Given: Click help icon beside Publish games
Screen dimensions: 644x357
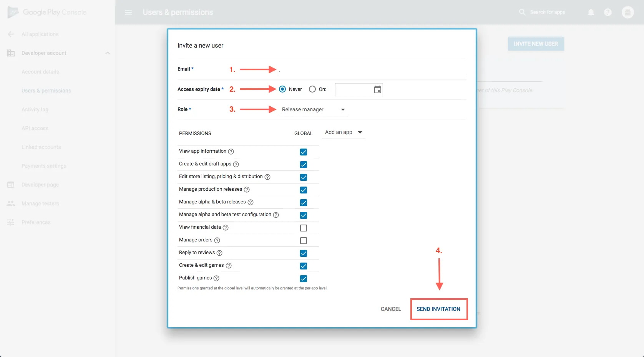Looking at the screenshot, I should [x=216, y=278].
